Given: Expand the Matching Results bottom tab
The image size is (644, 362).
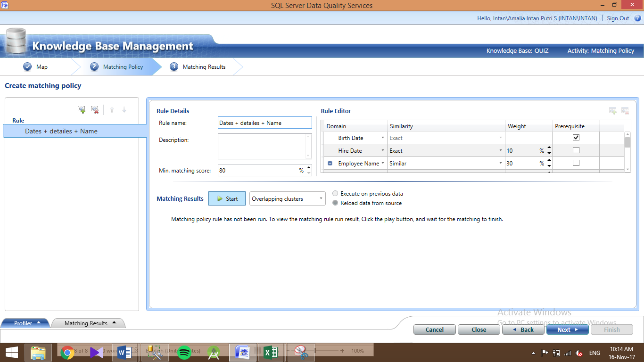Looking at the screenshot, I should coord(88,323).
